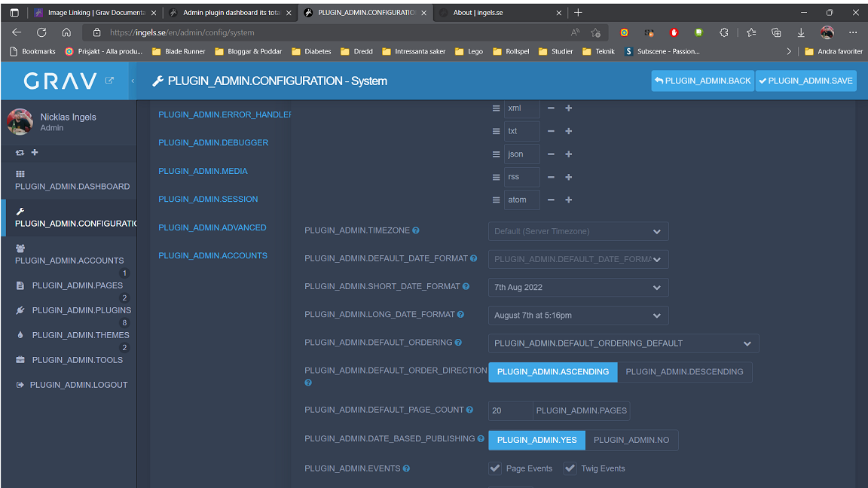This screenshot has height=488, width=868.
Task: Open the default ordering dropdown
Action: point(623,343)
